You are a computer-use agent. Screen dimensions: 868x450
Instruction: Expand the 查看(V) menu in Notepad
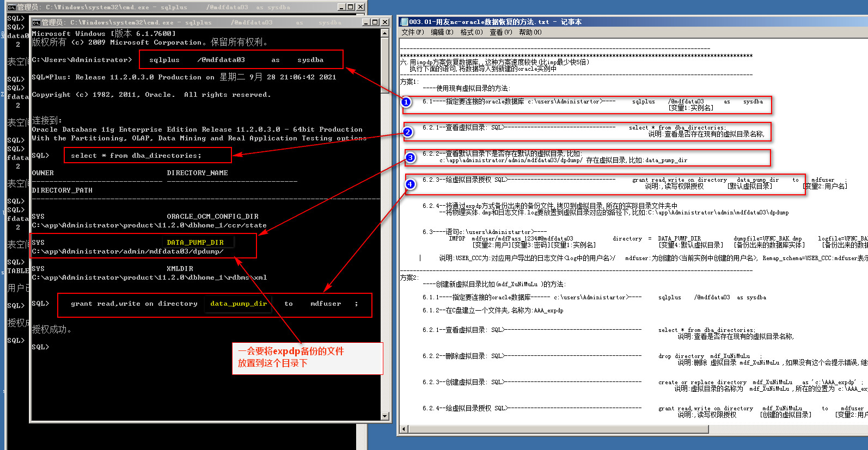500,32
